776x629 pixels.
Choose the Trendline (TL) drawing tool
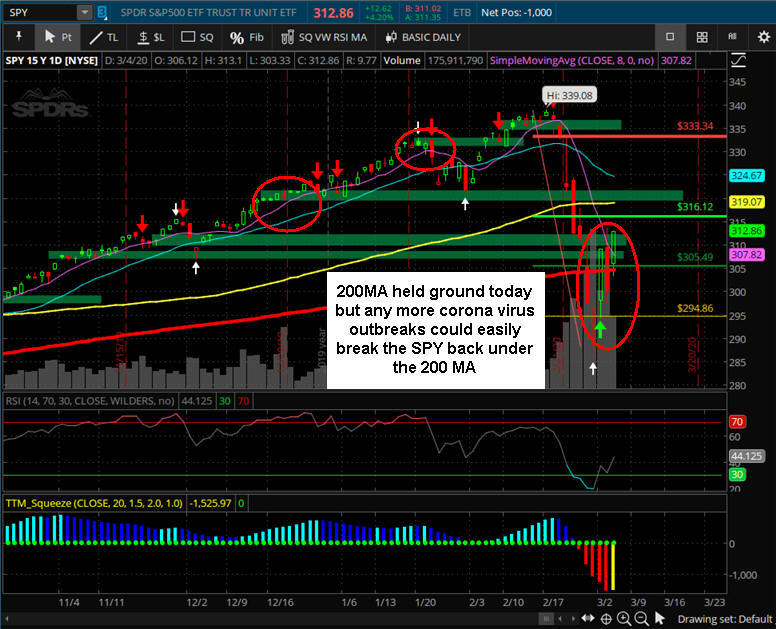105,37
